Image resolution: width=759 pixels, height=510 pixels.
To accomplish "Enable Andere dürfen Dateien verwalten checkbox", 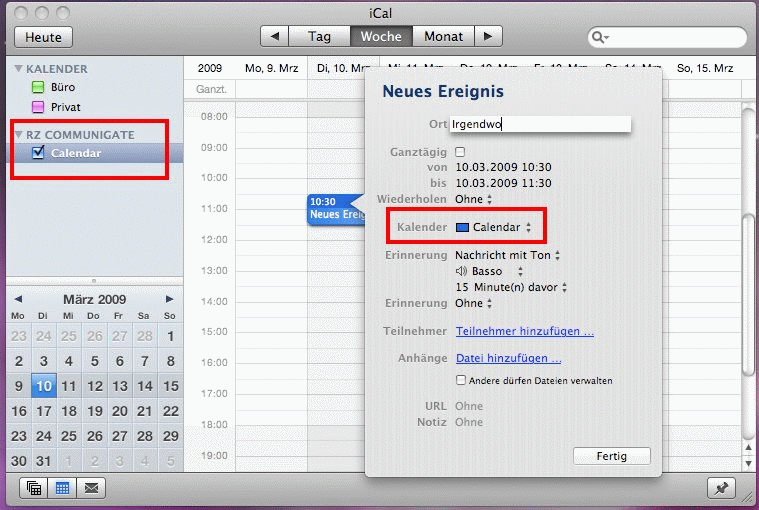I will point(461,380).
